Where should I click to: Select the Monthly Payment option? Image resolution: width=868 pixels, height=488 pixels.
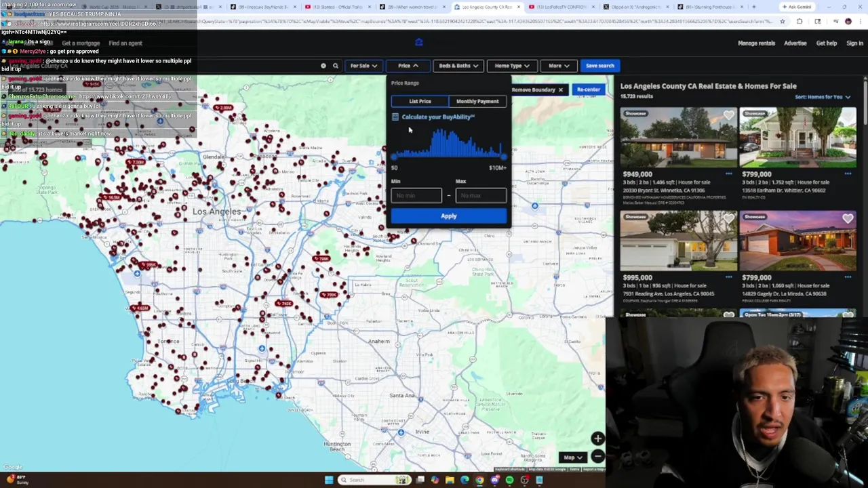(x=477, y=101)
